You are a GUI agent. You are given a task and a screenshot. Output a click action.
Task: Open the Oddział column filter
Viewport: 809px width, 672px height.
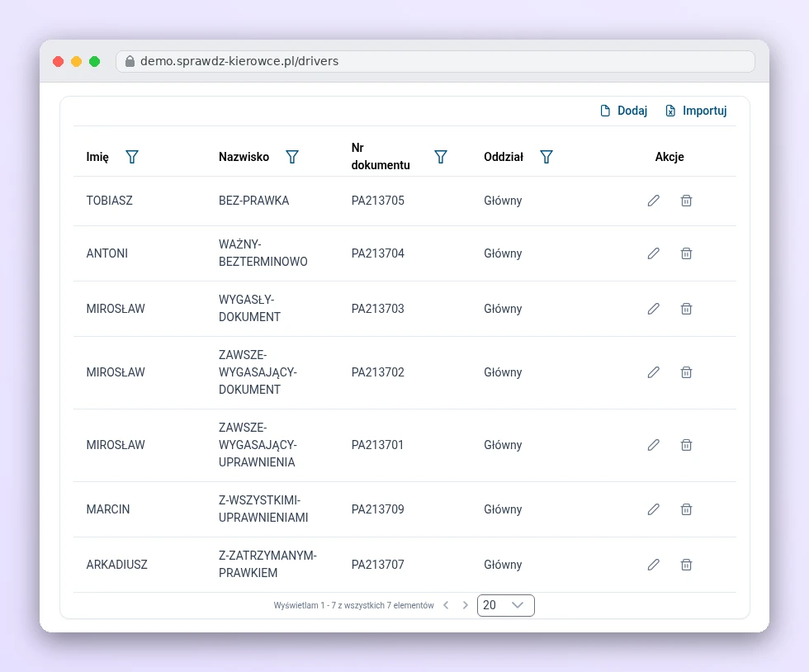click(x=546, y=157)
